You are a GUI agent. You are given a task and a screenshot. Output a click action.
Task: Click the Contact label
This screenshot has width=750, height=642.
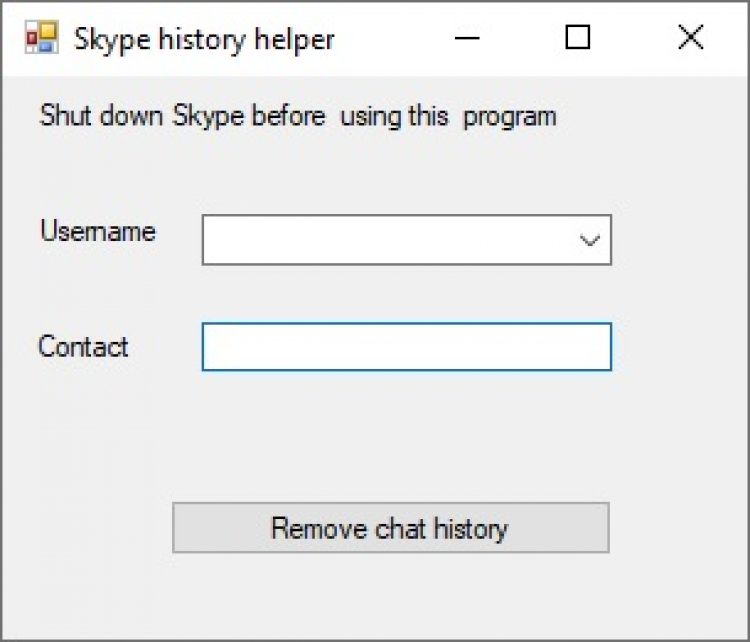[x=84, y=347]
